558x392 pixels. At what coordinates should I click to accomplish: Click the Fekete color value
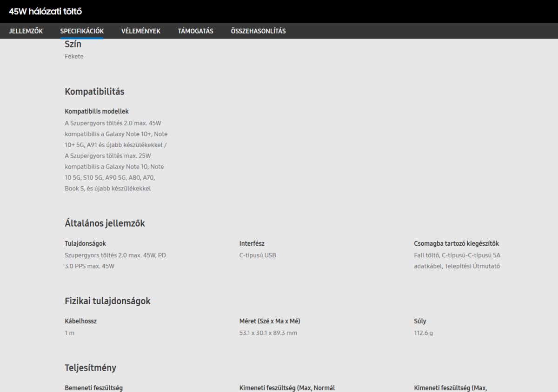pyautogui.click(x=74, y=56)
